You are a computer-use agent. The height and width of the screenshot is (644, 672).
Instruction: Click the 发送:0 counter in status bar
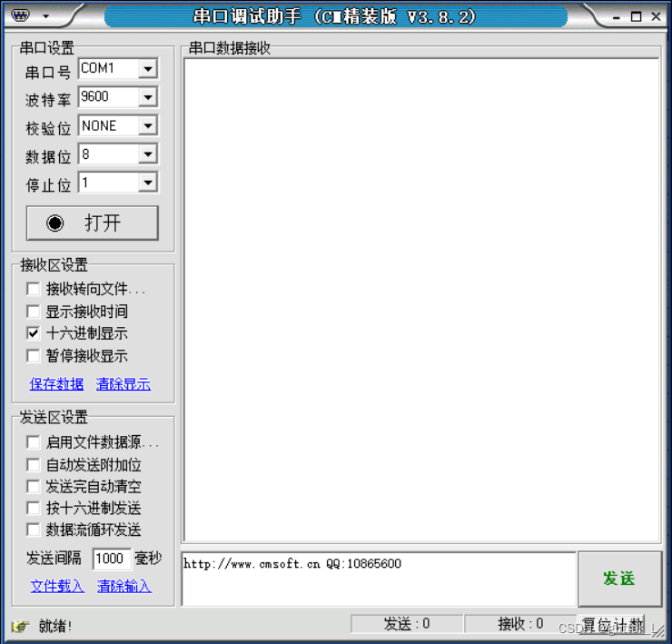click(x=407, y=624)
